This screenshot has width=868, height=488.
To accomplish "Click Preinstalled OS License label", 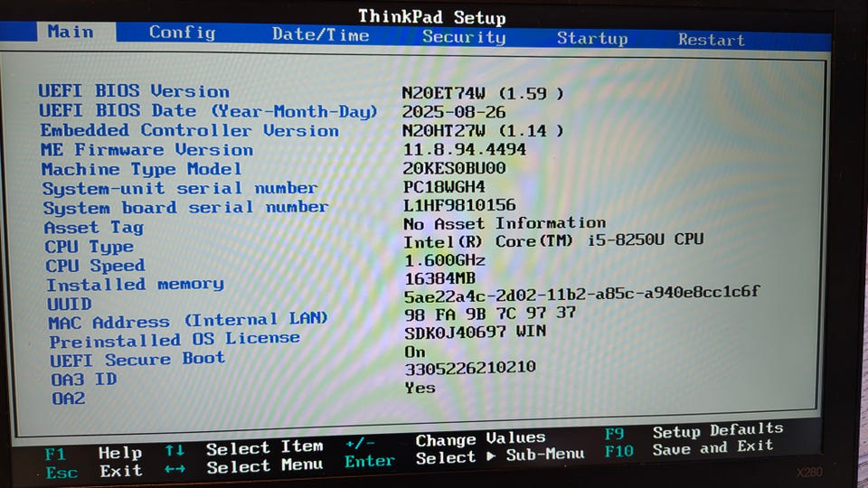I will click(175, 340).
